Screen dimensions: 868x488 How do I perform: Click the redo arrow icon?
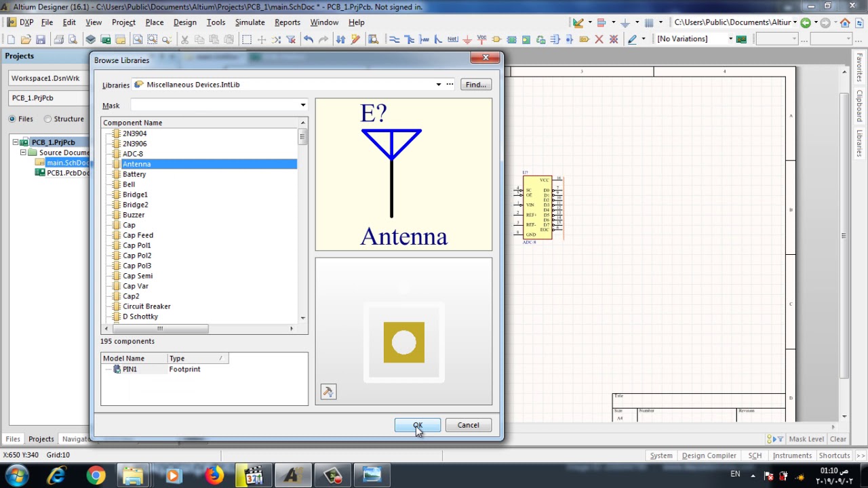coord(323,39)
